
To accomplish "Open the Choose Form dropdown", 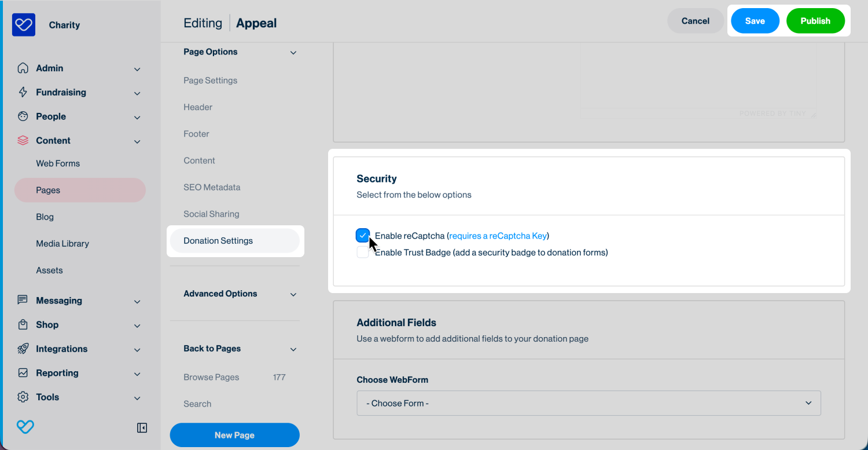I will point(589,403).
